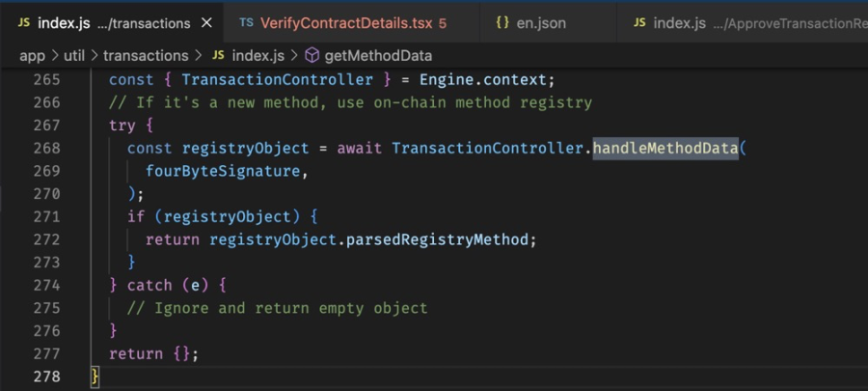Screen dimensions: 868x391
Task: Select getMethodData breadcrumb symbol
Action: tap(378, 56)
